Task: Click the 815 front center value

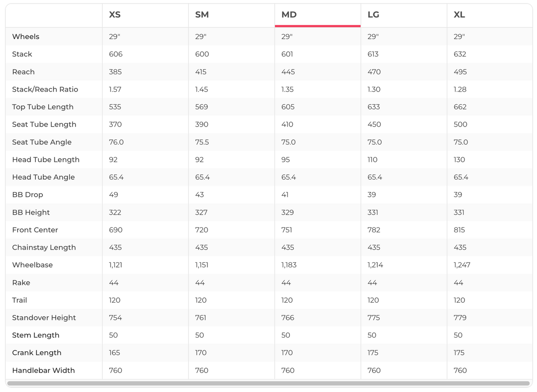Action: [459, 230]
